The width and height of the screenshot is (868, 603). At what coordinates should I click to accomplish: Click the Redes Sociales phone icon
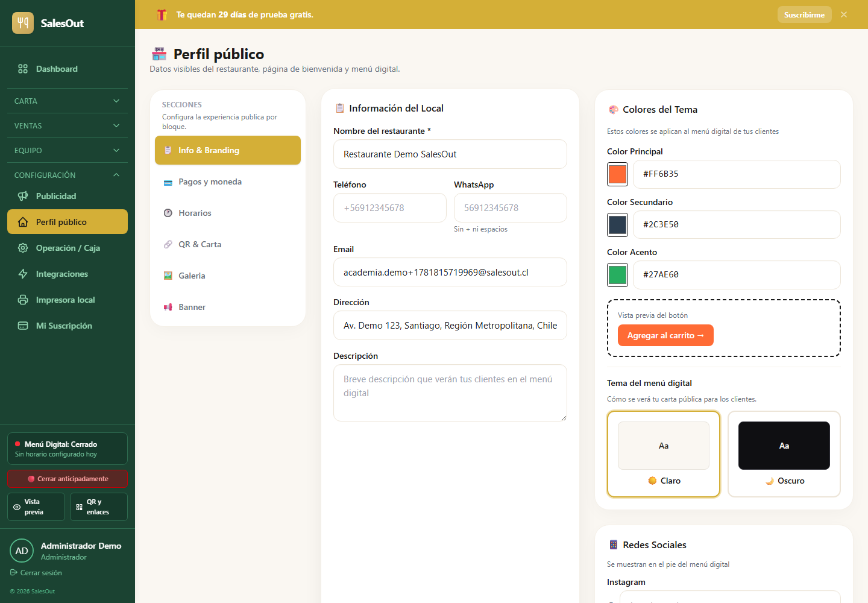(x=614, y=545)
